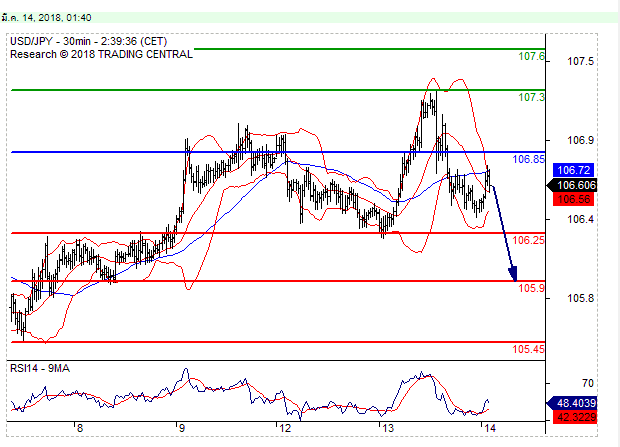Click date axis label 12
This screenshot has width=620, height=447.
(285, 428)
